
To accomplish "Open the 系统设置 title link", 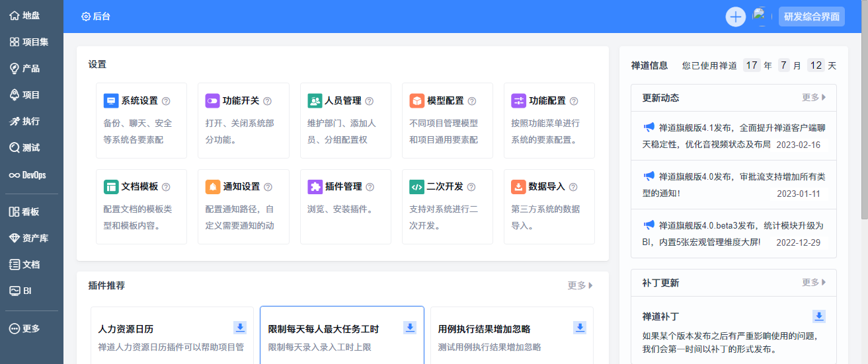I will [x=139, y=101].
